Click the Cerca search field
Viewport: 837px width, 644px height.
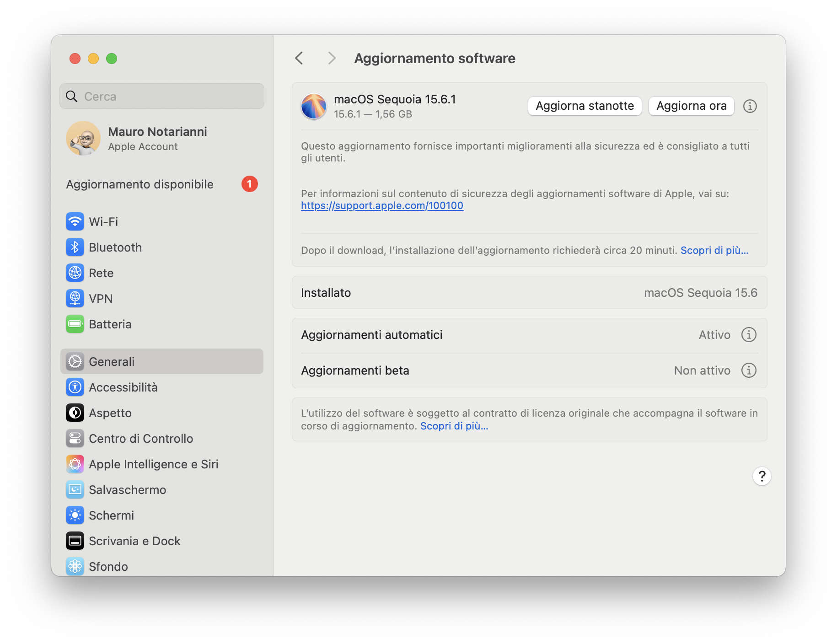click(x=162, y=97)
